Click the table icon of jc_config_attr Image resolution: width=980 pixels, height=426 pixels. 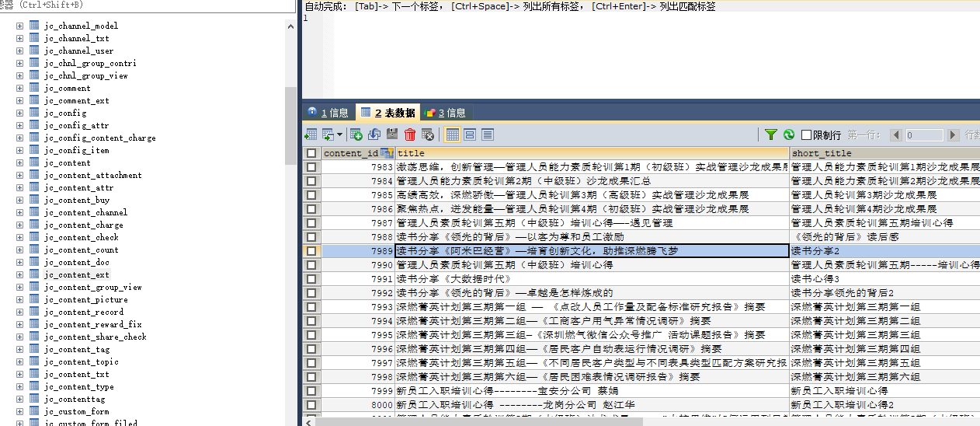click(x=34, y=125)
